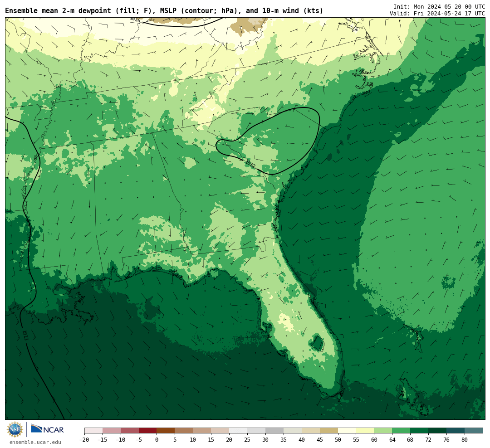Pick the darkest green swatch between 72 and 76
490x448 pixels.
[x=437, y=431]
